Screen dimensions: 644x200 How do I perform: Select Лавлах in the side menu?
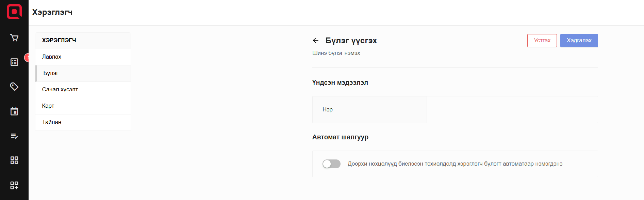point(52,57)
